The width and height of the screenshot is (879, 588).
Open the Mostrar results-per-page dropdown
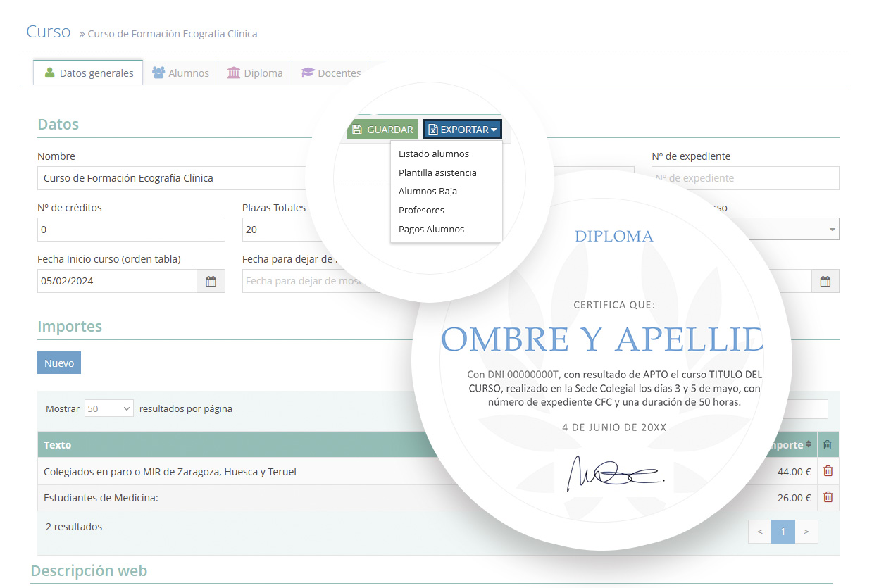click(109, 408)
